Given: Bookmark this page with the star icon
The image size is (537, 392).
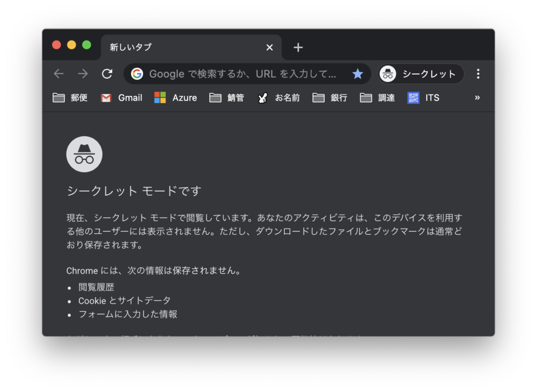Looking at the screenshot, I should (358, 74).
